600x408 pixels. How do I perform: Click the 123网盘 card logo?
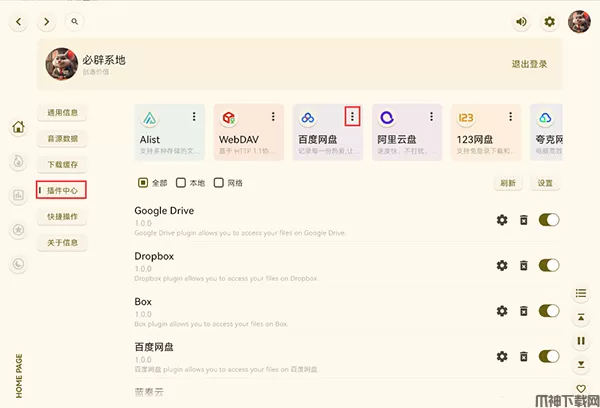point(466,118)
